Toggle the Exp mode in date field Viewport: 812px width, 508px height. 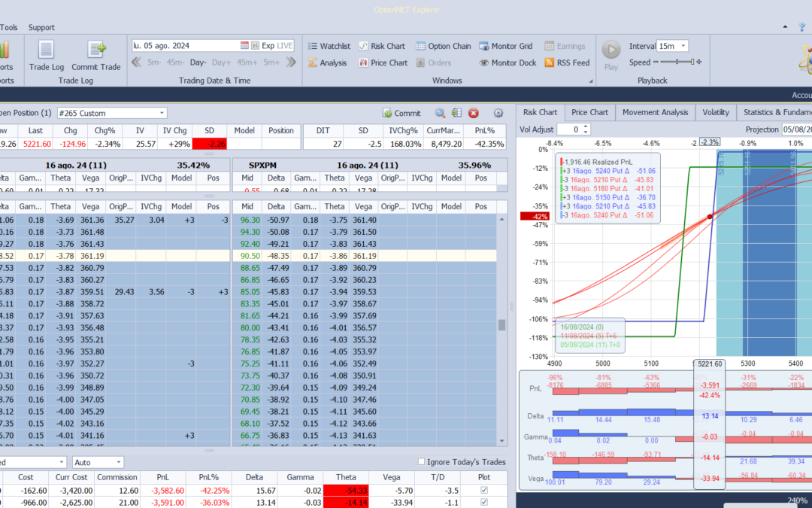[x=268, y=46]
